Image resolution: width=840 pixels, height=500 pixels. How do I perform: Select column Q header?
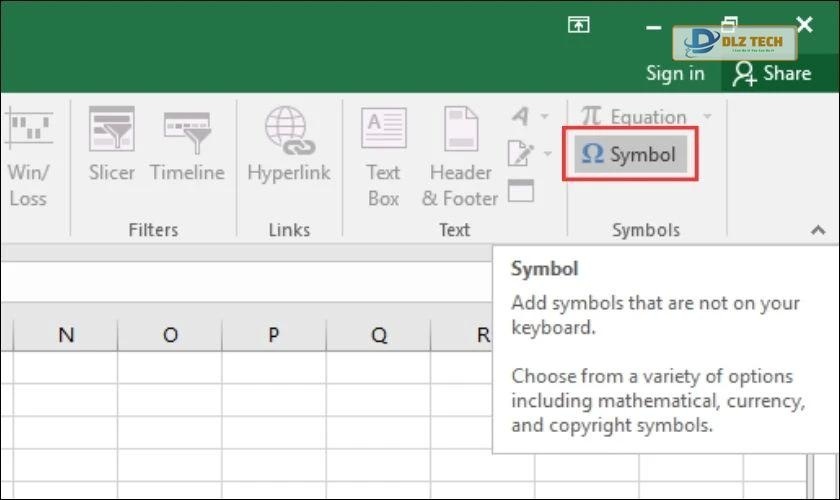(378, 335)
